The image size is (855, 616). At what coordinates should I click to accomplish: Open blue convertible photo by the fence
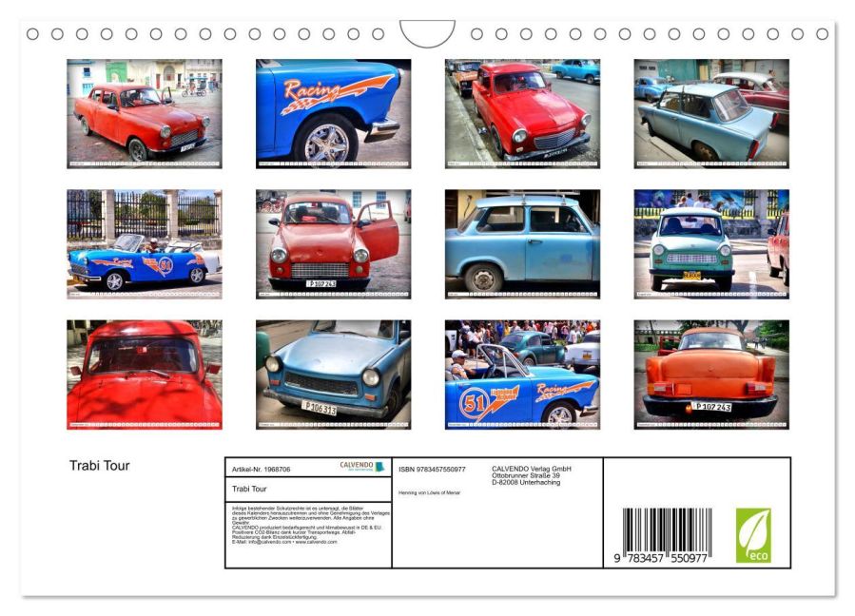pyautogui.click(x=144, y=244)
